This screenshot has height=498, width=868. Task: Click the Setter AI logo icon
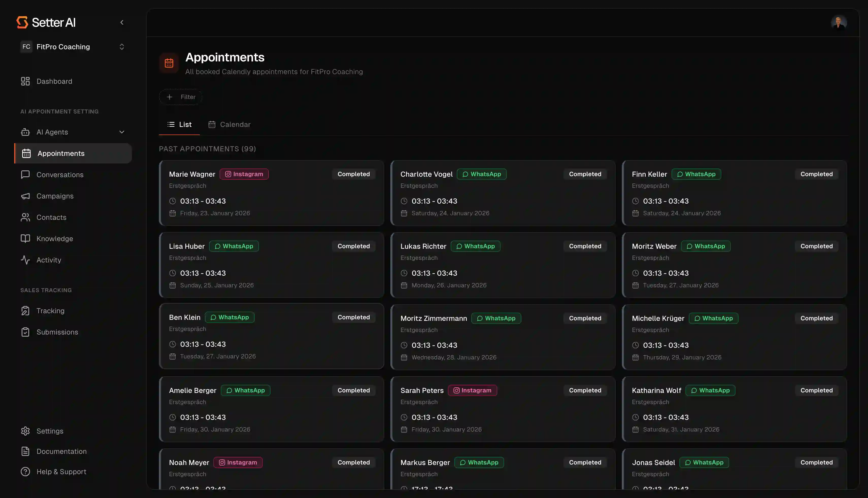click(22, 22)
